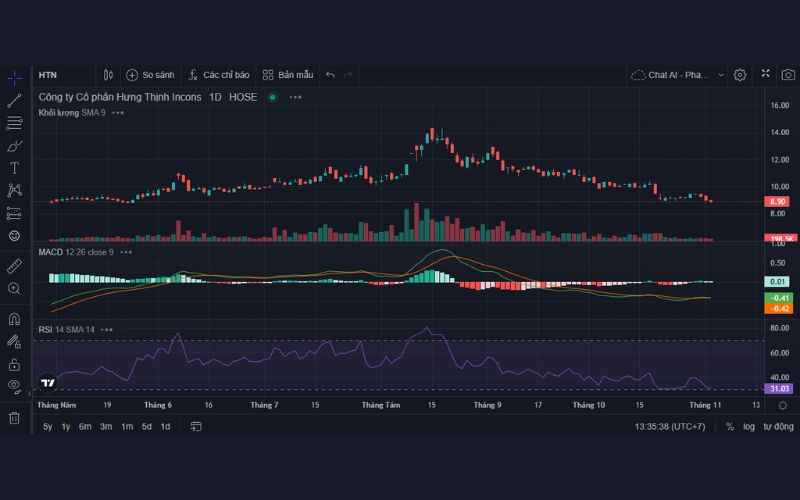
Task: Toggle lock all drawing tools
Action: point(14,365)
